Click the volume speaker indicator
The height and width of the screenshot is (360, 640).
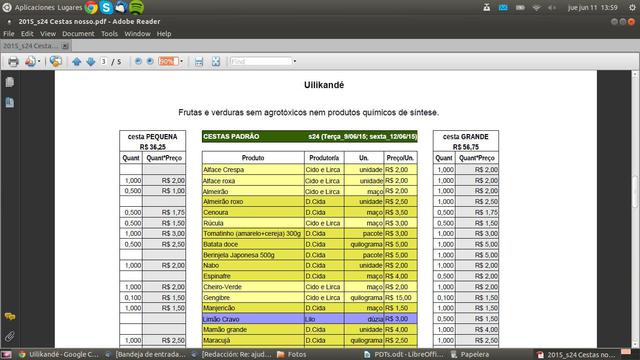tap(552, 7)
